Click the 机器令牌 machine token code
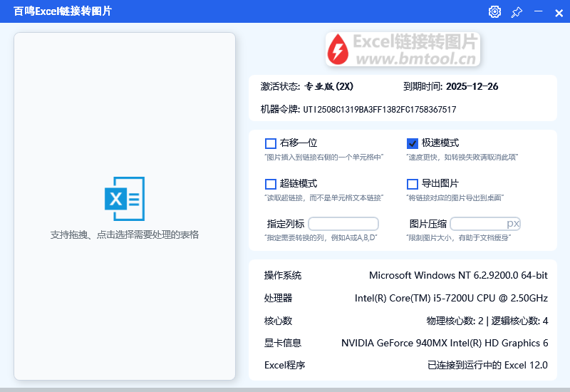This screenshot has height=392, width=570. 379,110
